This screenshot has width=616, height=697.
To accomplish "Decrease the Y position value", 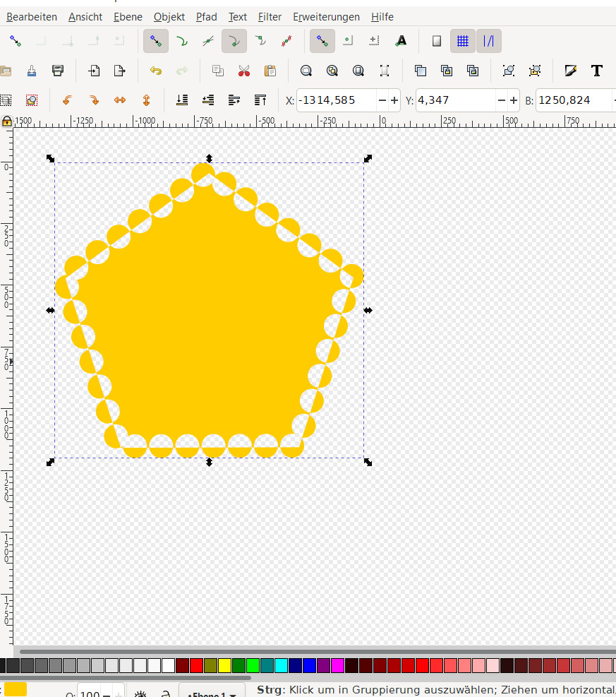I will [501, 100].
